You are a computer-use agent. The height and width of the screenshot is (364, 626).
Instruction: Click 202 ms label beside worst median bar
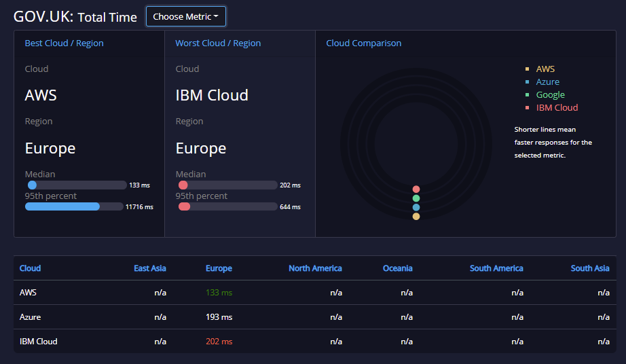pyautogui.click(x=290, y=185)
